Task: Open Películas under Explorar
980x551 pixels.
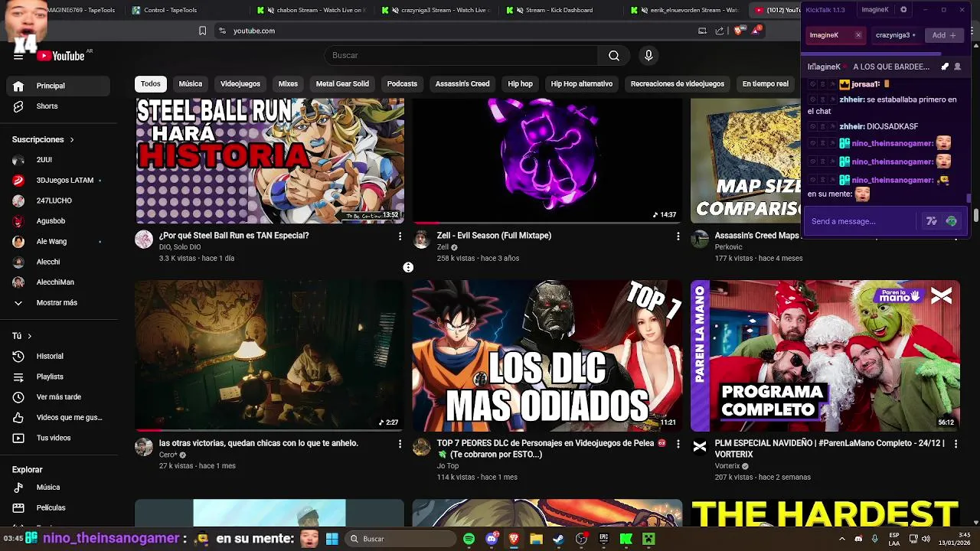Action: [x=58, y=507]
